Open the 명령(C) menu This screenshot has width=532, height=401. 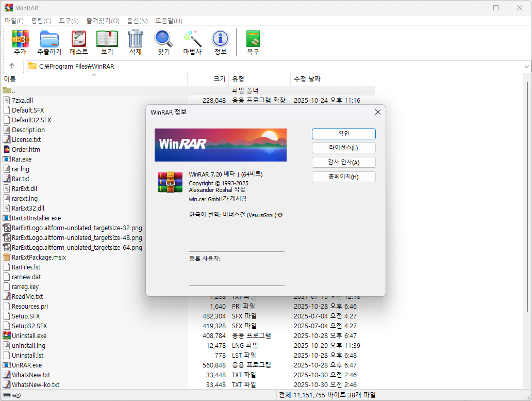point(41,21)
